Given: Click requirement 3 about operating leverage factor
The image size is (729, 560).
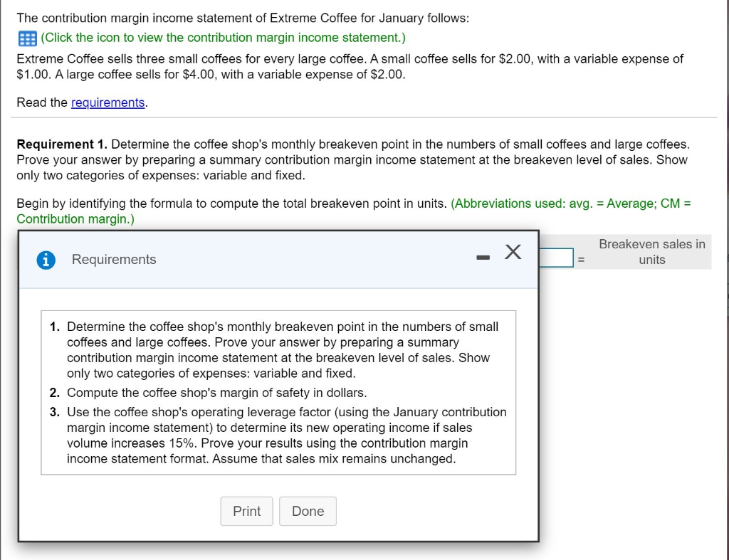Looking at the screenshot, I should (285, 435).
